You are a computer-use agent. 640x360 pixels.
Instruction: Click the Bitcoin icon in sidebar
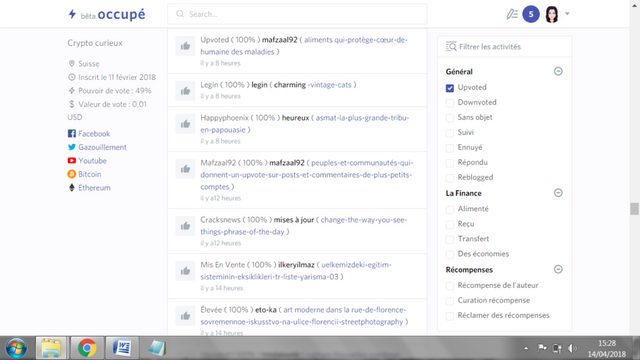(72, 174)
